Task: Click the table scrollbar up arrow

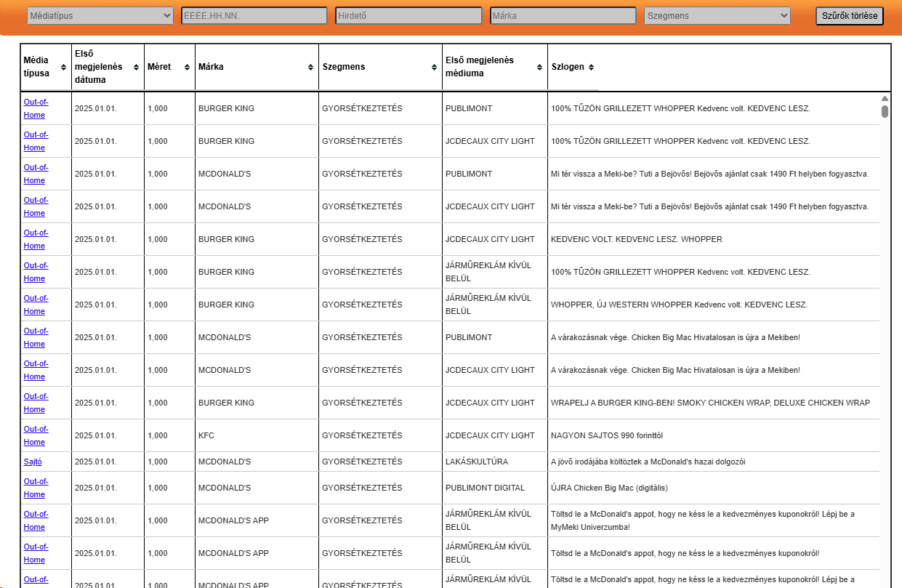Action: coord(885,98)
